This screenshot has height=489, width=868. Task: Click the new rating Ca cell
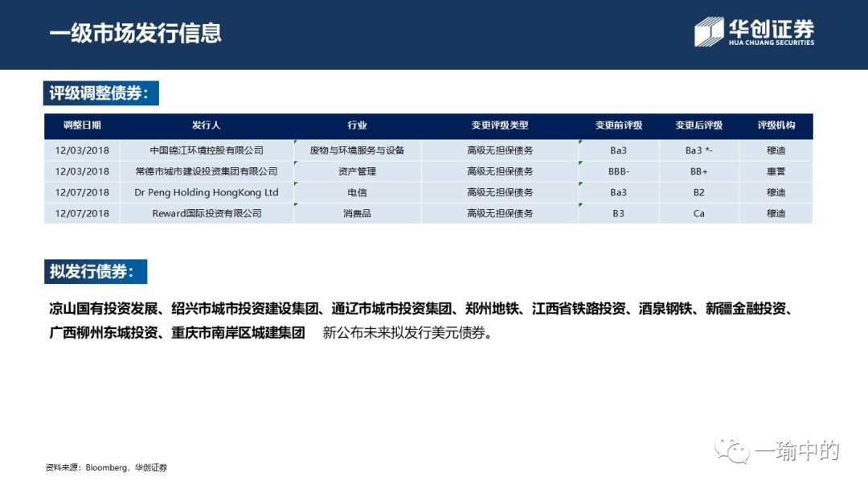click(698, 213)
